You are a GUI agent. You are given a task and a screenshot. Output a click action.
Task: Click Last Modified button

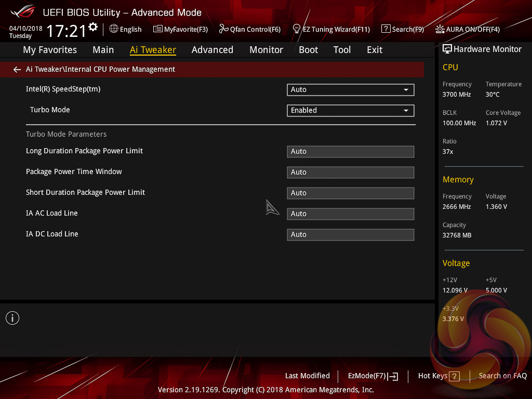[308, 376]
